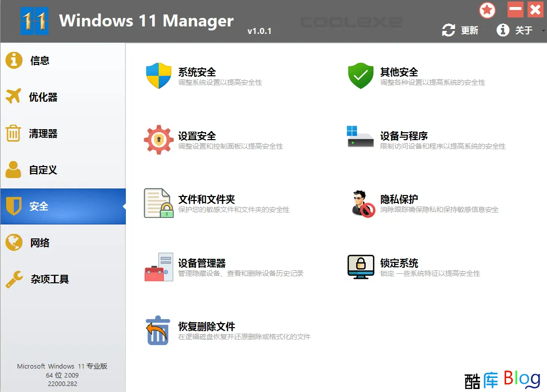Viewport: 547px width, 392px height.
Task: Click description 保护您的敏感文件和文件夹的安全性
Action: [x=234, y=209]
